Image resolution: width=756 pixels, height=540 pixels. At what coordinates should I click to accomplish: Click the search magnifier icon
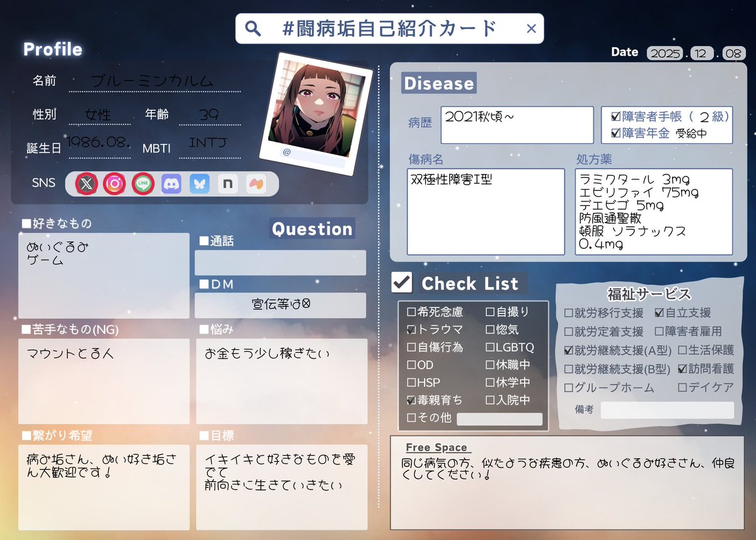[253, 28]
